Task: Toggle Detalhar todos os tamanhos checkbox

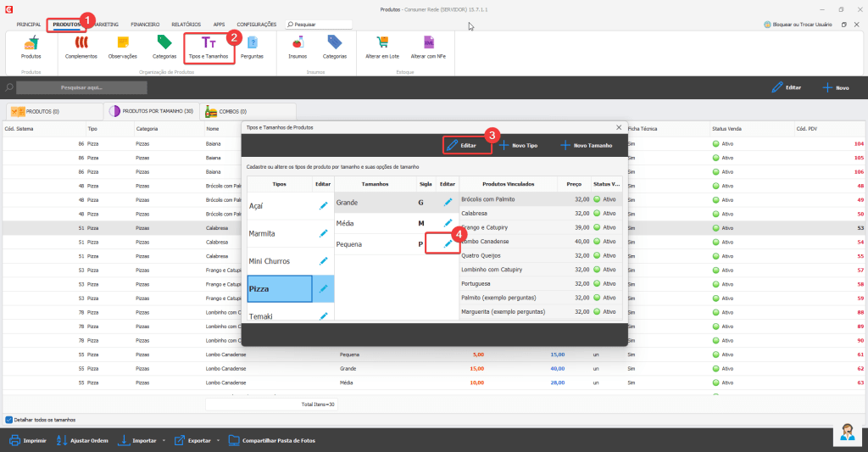Action: tap(8, 419)
